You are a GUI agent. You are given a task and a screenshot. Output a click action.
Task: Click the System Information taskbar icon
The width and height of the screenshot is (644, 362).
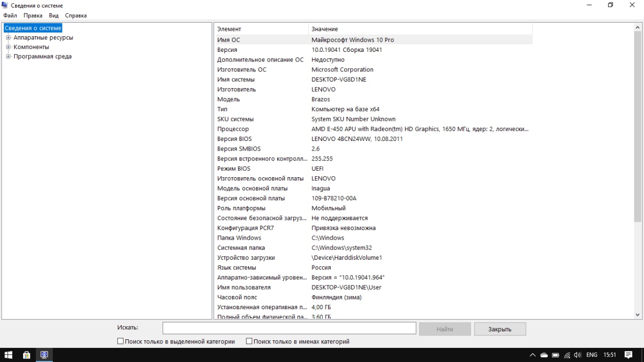point(44,355)
